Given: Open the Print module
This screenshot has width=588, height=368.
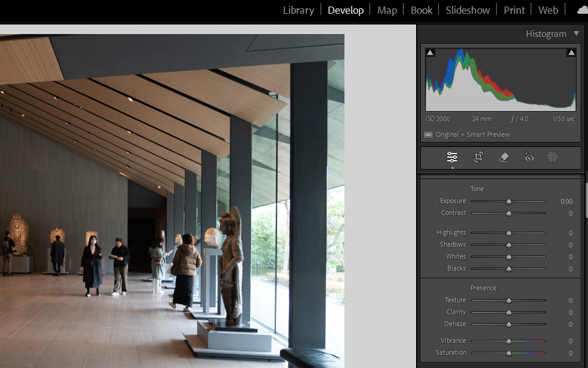Looking at the screenshot, I should coord(514,10).
